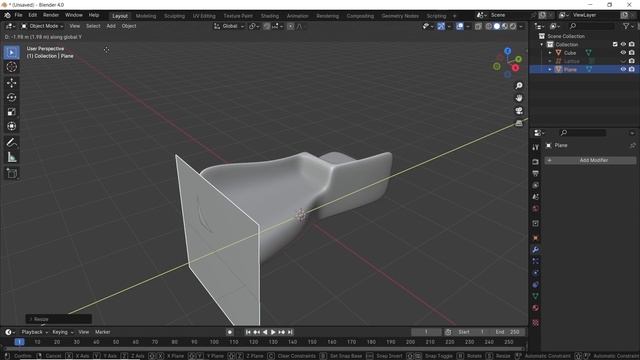Viewport: 640px width, 360px height.
Task: Select the Annotate tool
Action: [11, 142]
